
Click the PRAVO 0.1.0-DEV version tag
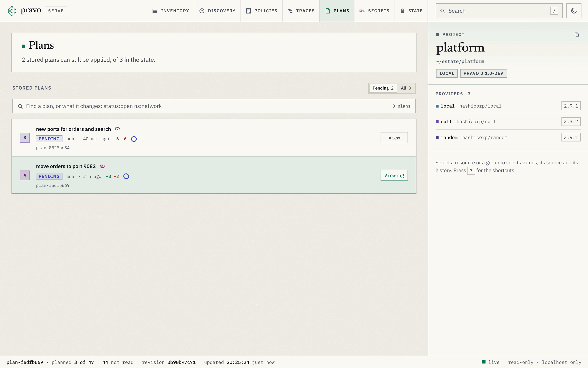pos(483,73)
